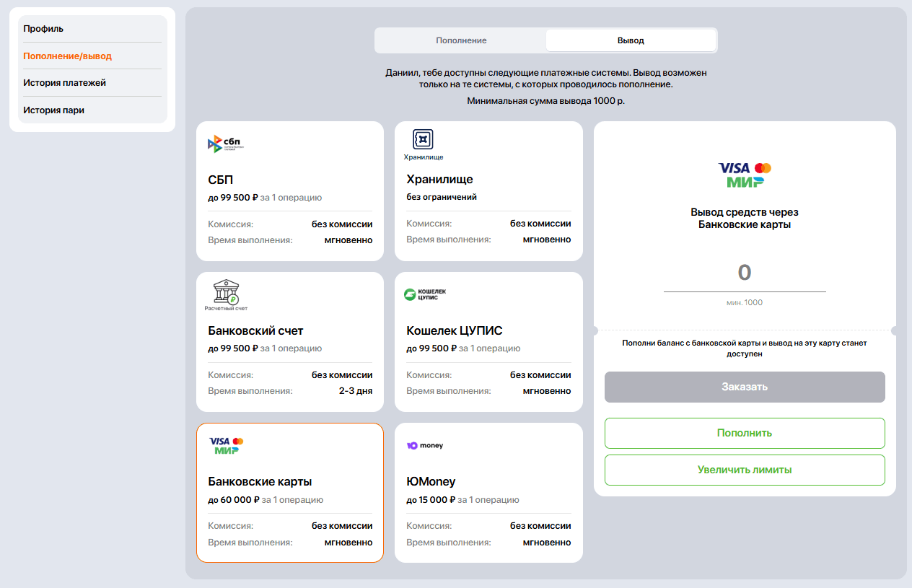Click the withdrawal amount input field
The height and width of the screenshot is (588, 912).
tap(745, 273)
